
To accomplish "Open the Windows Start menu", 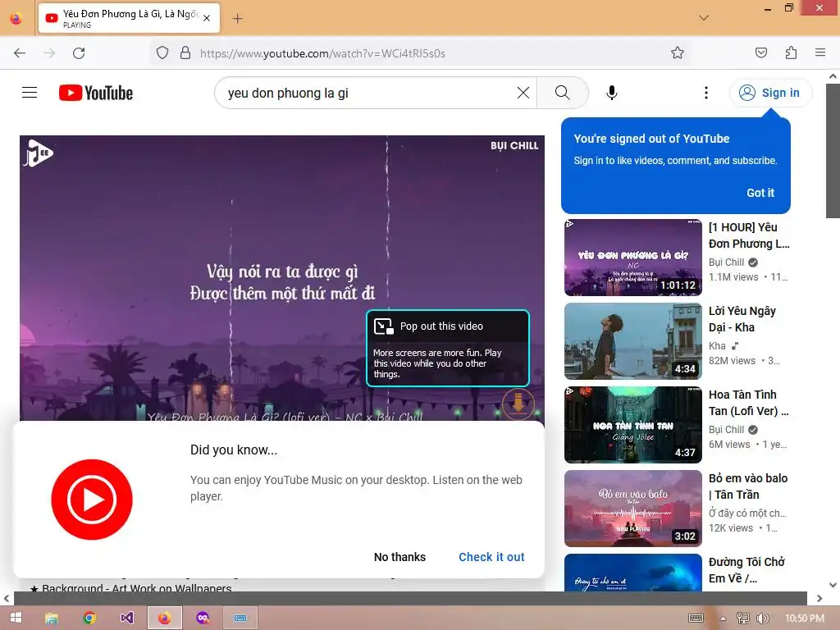I will coord(16,618).
